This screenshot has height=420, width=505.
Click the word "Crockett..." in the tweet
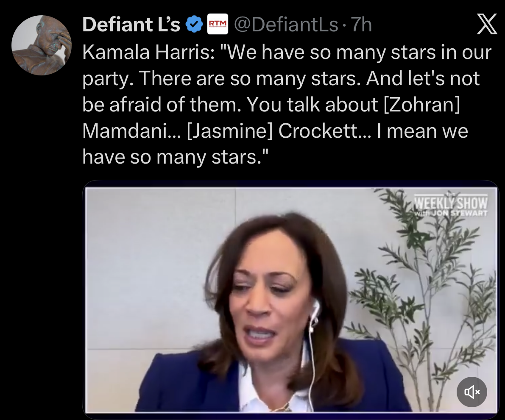(x=324, y=131)
